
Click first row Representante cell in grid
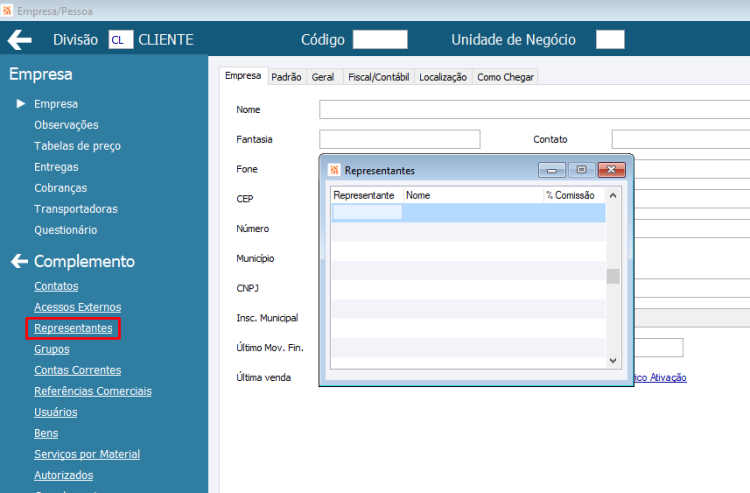coord(367,212)
